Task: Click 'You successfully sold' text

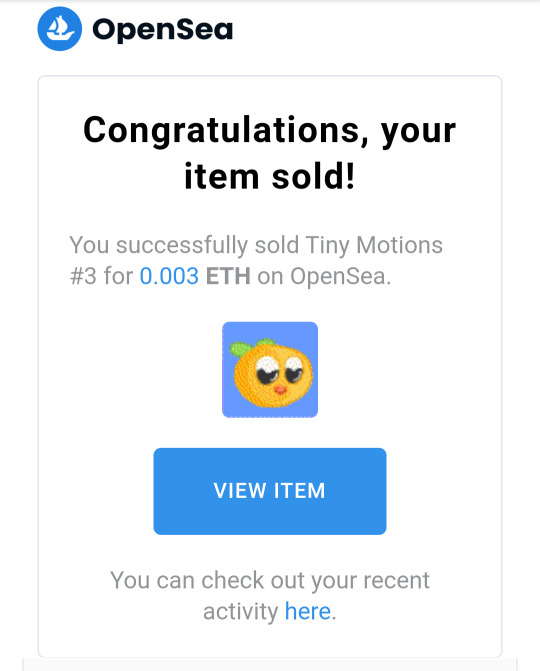Action: tap(184, 245)
